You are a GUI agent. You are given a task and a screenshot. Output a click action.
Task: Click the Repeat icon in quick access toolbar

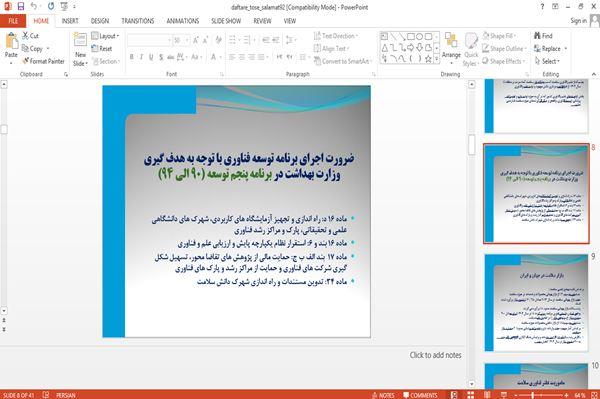point(51,7)
